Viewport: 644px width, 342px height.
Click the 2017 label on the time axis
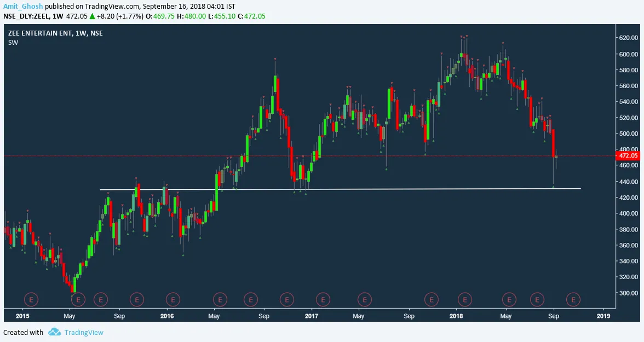click(311, 316)
